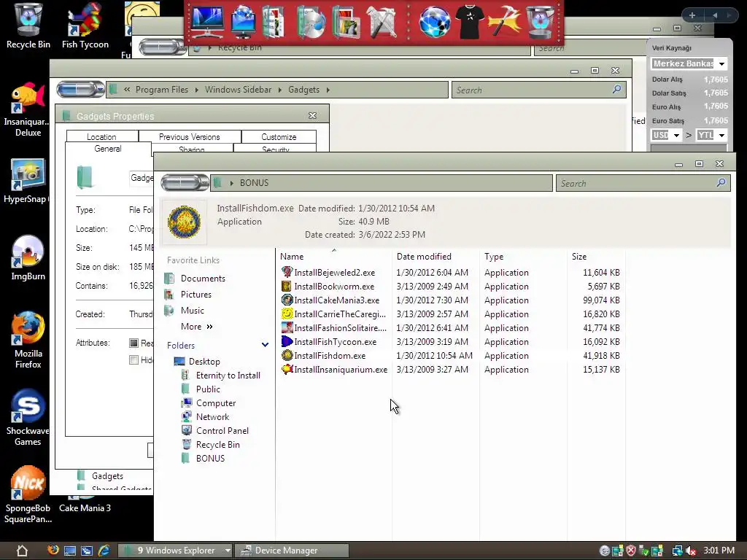
Task: Select Recycle Bin desktop icon
Action: click(28, 26)
